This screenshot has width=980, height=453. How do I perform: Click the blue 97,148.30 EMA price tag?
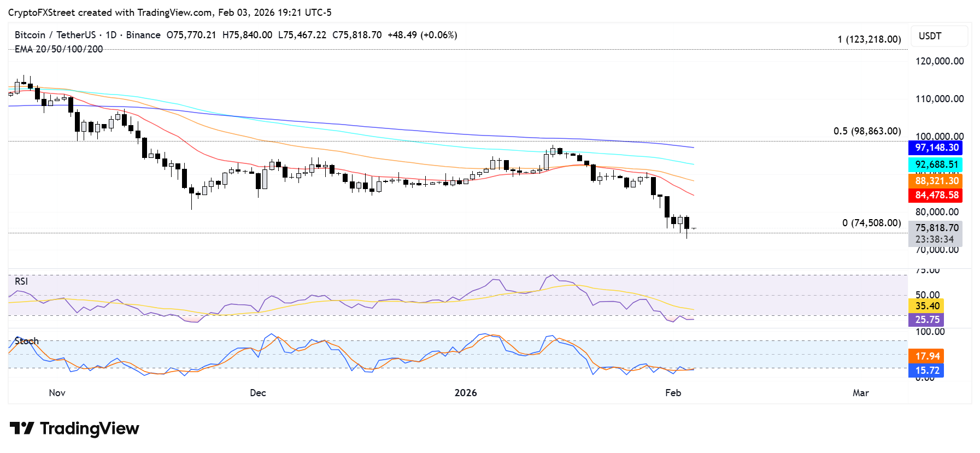click(x=936, y=148)
